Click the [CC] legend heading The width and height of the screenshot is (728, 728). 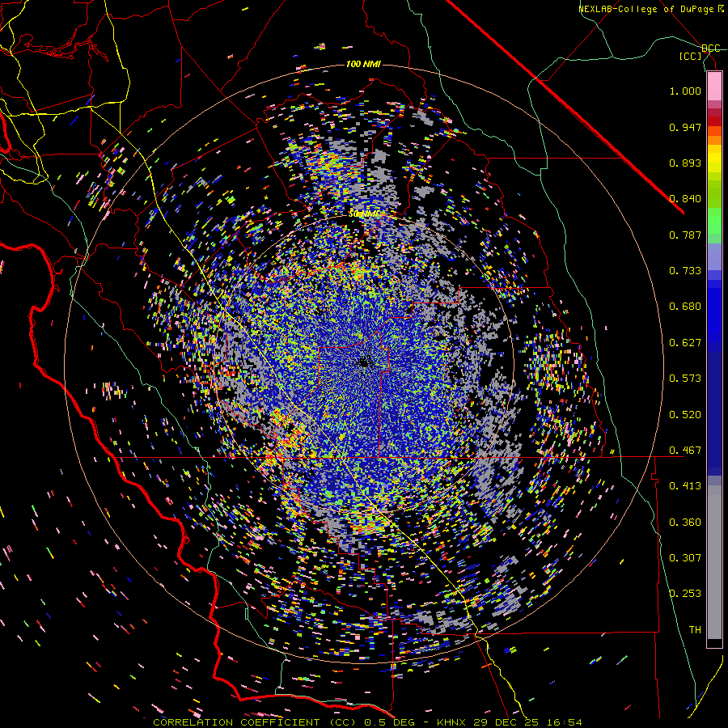[691, 56]
